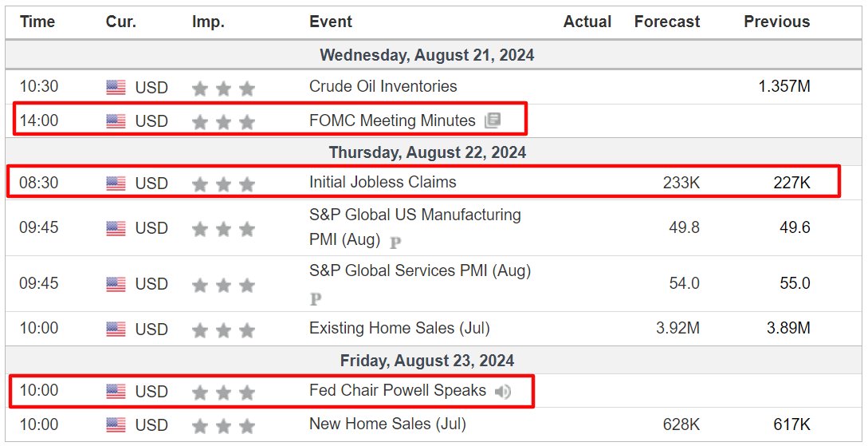868x446 pixels.
Task: Click the 10:00 time for New Home Sales
Action: (x=39, y=424)
